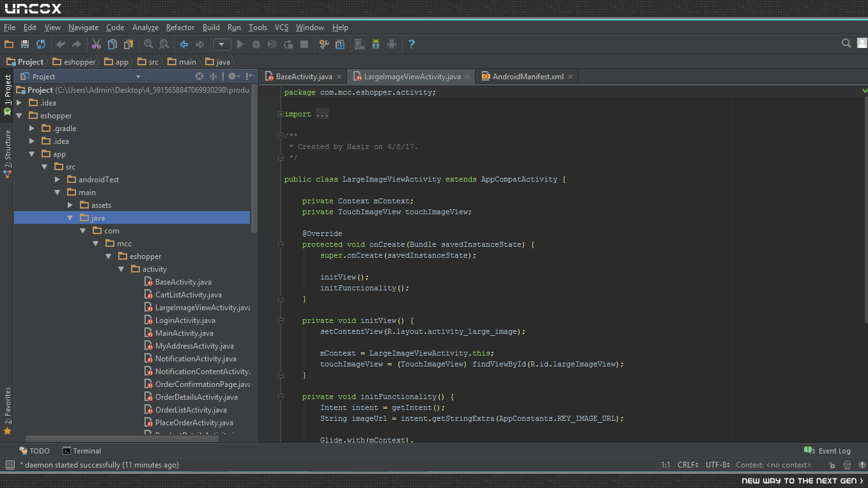Open the TODO tool window
This screenshot has width=868, height=488.
(35, 451)
